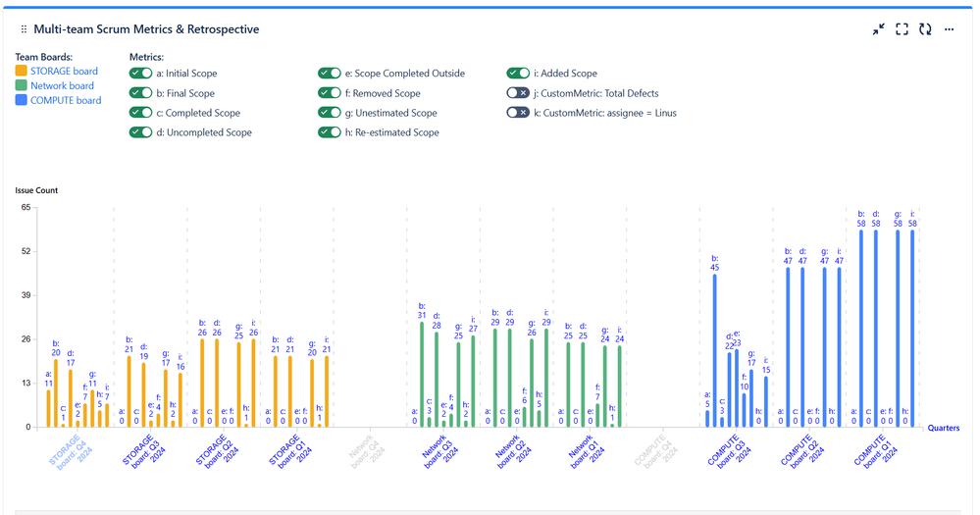Click the CustomMetric: Total Defects label
This screenshot has width=980, height=515.
(595, 93)
